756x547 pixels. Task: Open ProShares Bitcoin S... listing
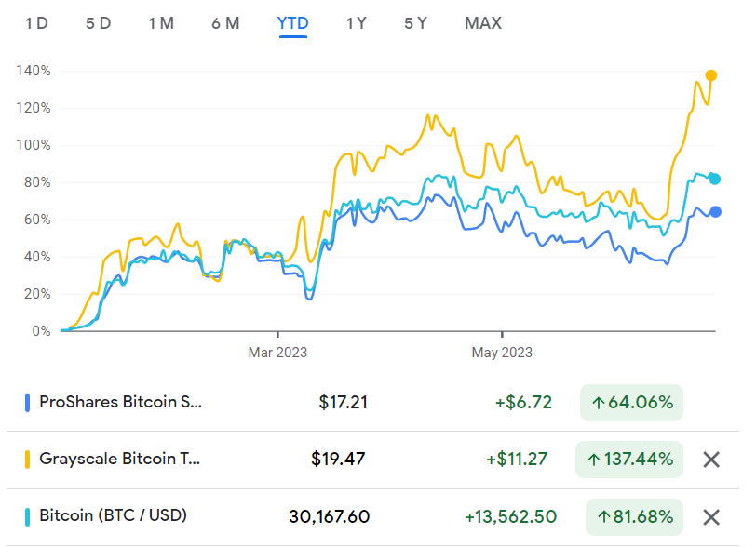[x=120, y=402]
